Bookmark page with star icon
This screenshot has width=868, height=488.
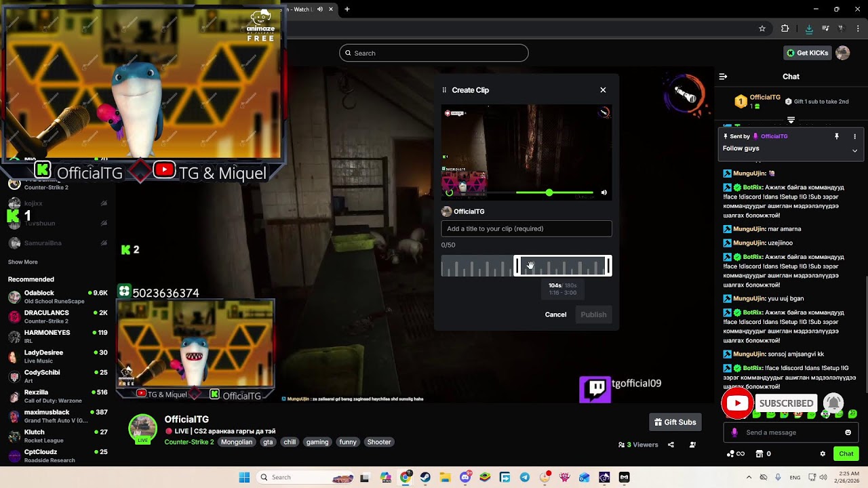(x=762, y=28)
